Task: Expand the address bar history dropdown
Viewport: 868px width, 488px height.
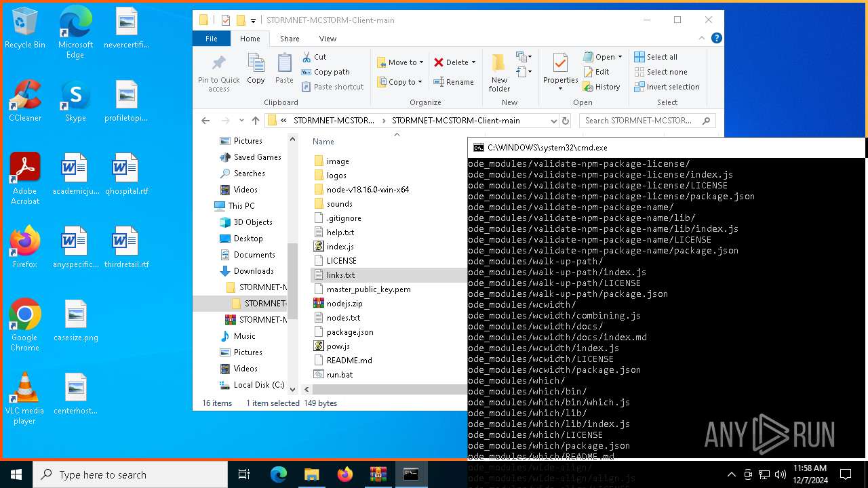Action: (x=554, y=121)
